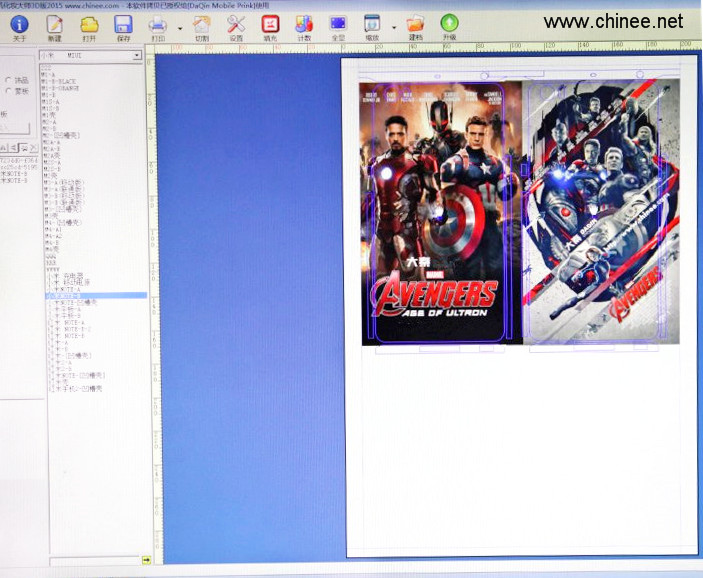Image resolution: width=703 pixels, height=578 pixels.
Task: Click the highlighted blue row in model list
Action: click(96, 296)
